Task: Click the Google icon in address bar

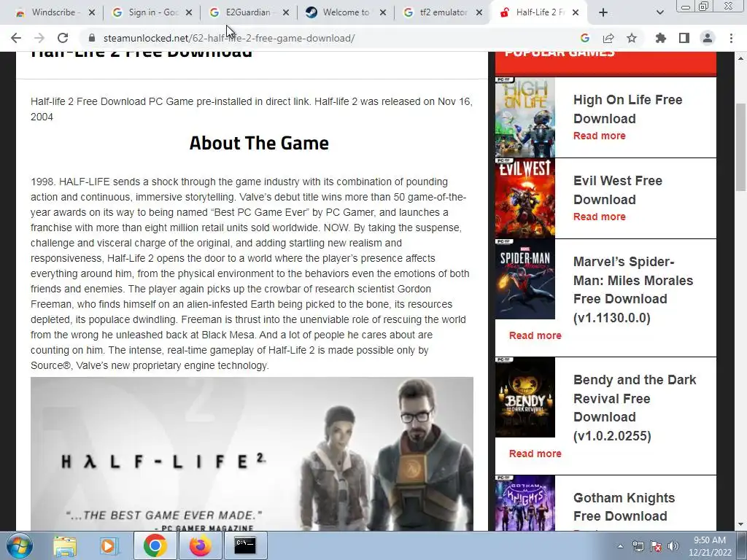Action: (x=585, y=38)
